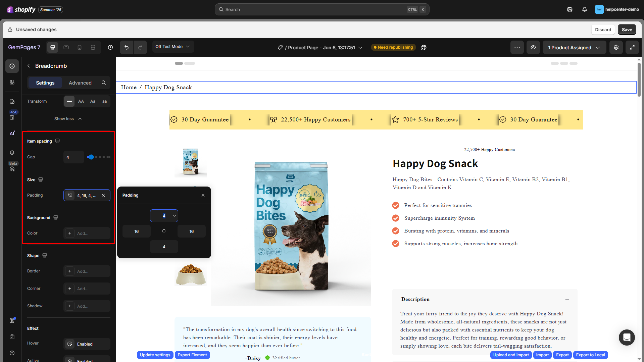The width and height of the screenshot is (644, 362).
Task: Select uppercase AA text transform
Action: coord(81,101)
